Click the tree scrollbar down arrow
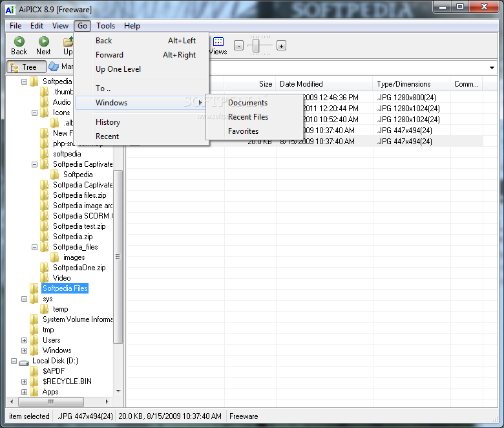The width and height of the screenshot is (504, 428). point(118,391)
